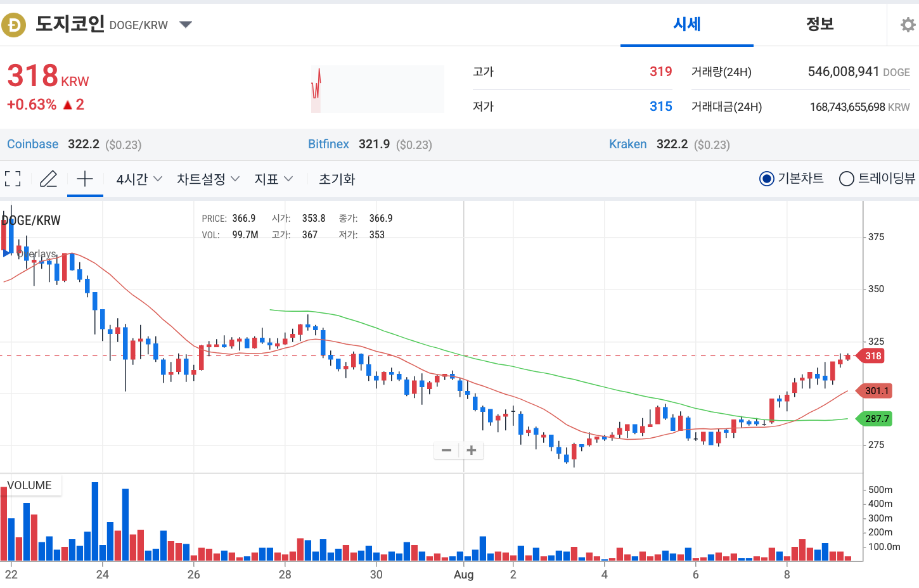Click the VOLUME panel label

point(30,485)
